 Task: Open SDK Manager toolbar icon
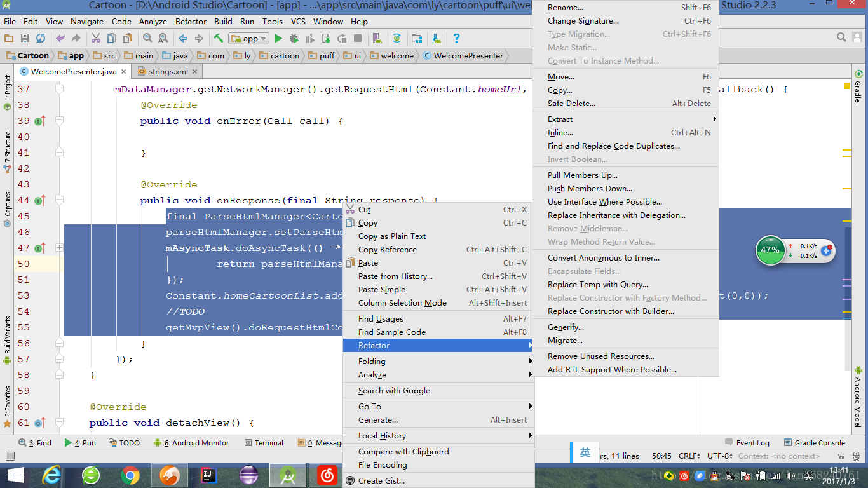(x=437, y=38)
